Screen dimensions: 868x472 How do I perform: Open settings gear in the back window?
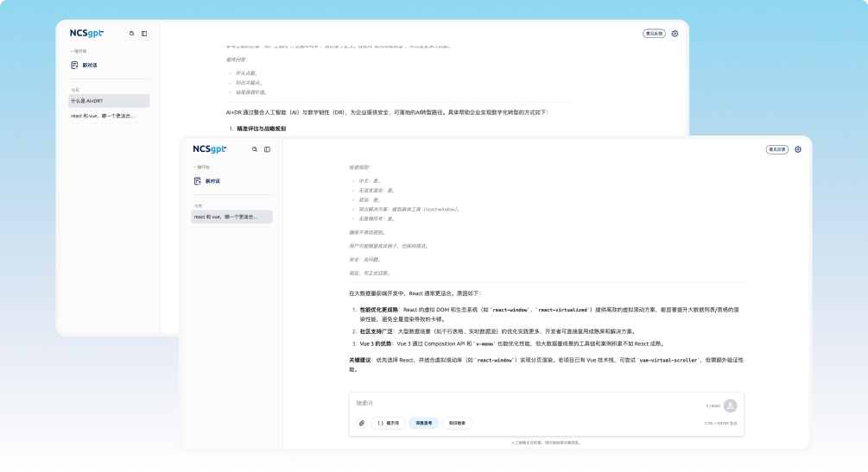click(x=675, y=34)
